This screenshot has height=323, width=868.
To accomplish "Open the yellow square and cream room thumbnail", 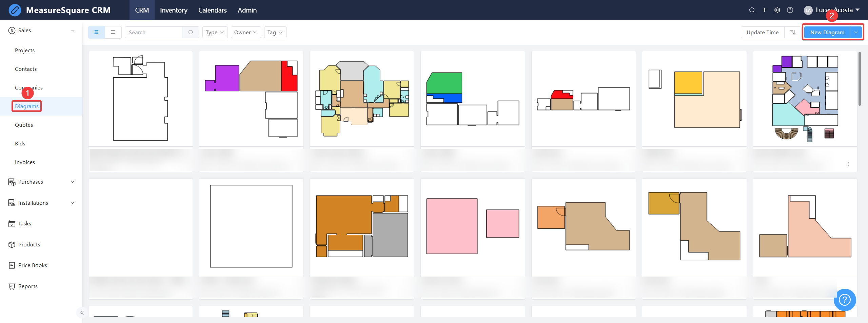I will coord(694,99).
